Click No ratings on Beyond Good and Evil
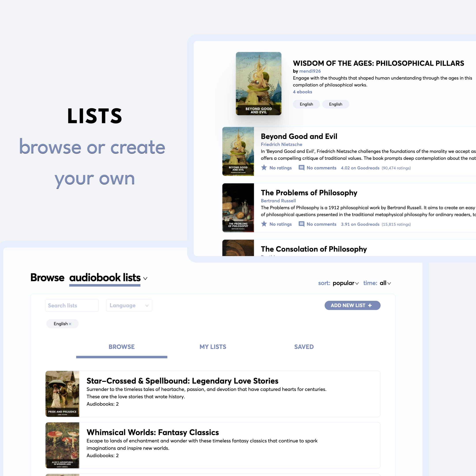 point(280,168)
